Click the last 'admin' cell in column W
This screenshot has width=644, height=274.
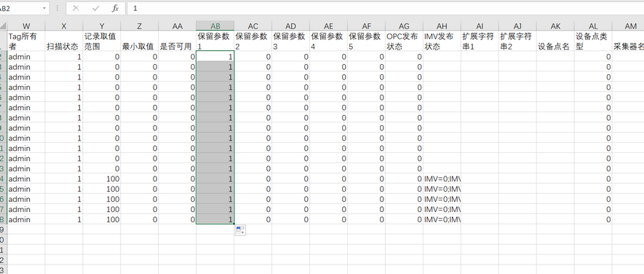(x=26, y=219)
